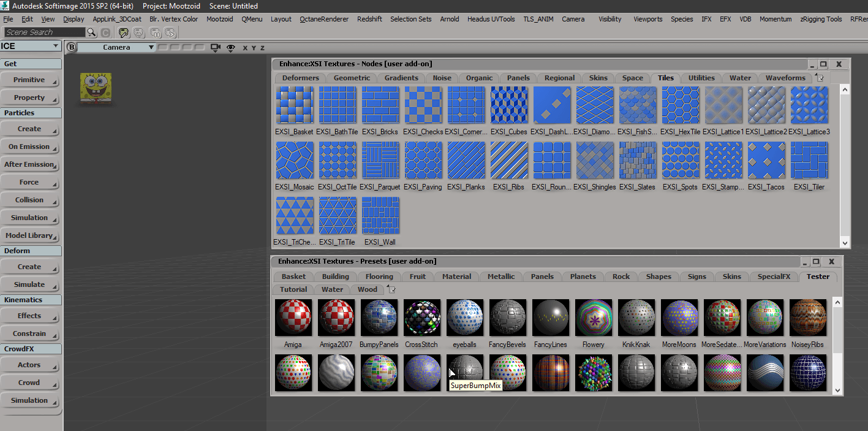868x431 pixels.
Task: Select the EXSI_Tacos node thumbnail
Action: (766, 160)
